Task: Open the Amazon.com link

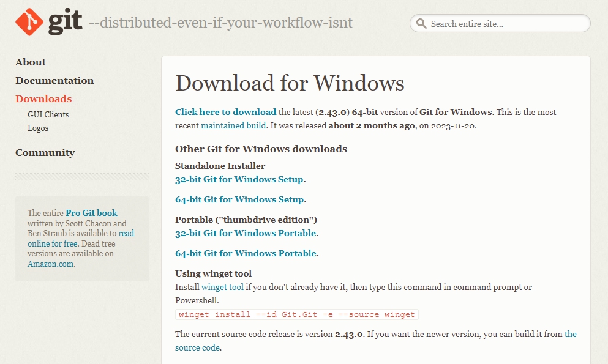Action: point(50,264)
